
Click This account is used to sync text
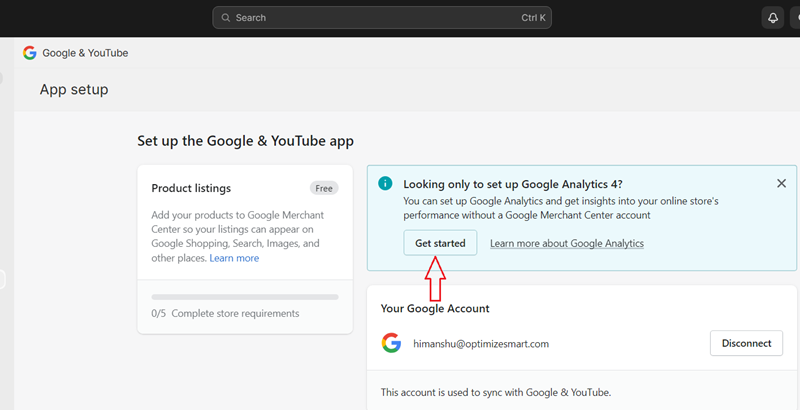496,393
